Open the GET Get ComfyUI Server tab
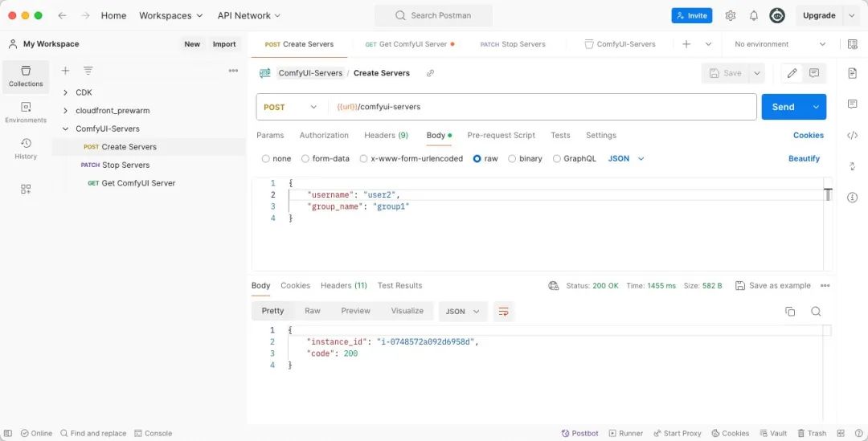This screenshot has width=868, height=441. pyautogui.click(x=410, y=44)
